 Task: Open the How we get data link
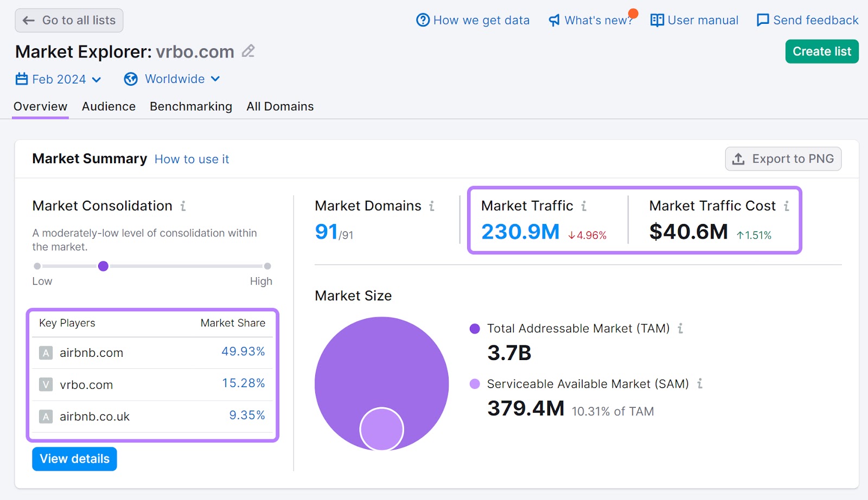[x=473, y=21]
